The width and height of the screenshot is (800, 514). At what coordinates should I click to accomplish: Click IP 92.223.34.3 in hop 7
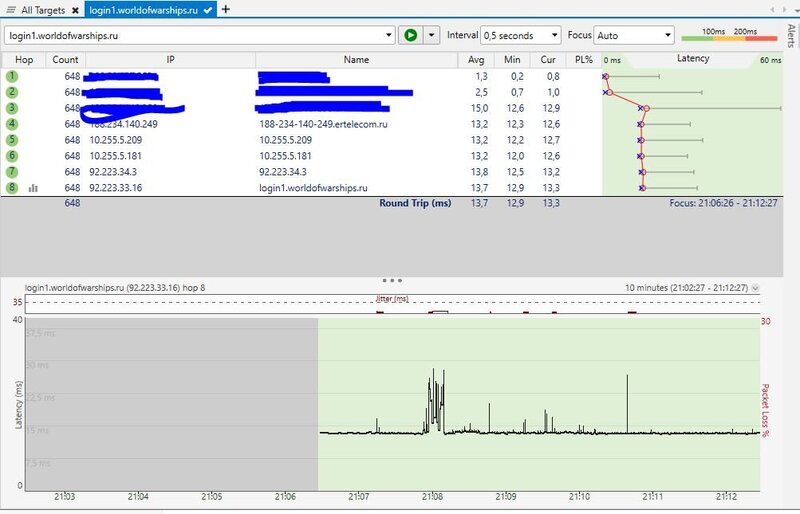113,172
